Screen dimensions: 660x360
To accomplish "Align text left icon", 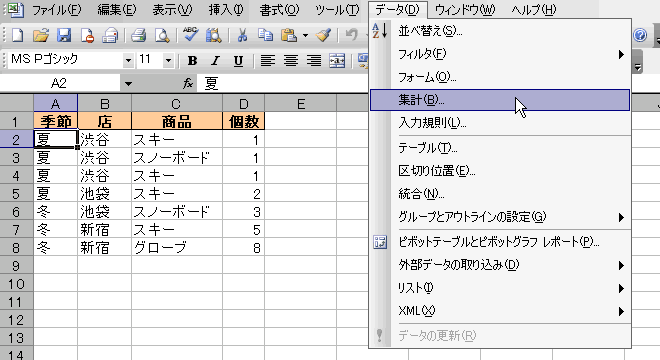I will point(268,61).
